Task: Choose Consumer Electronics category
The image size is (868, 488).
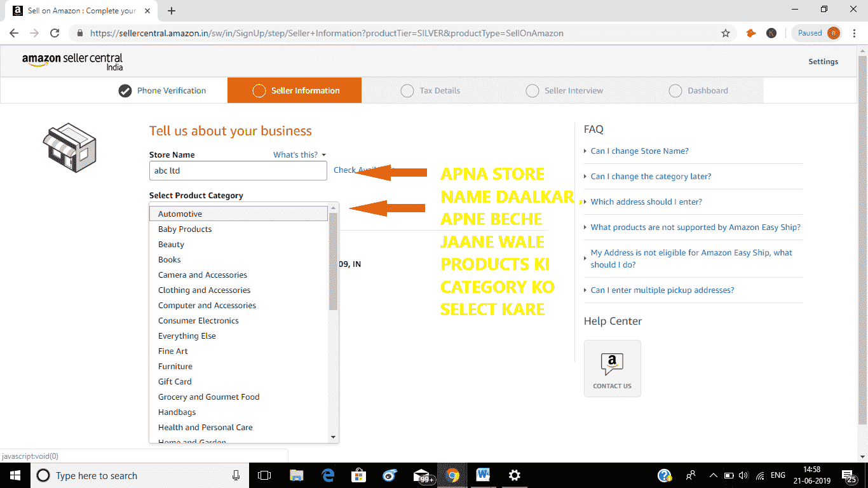Action: [238, 321]
